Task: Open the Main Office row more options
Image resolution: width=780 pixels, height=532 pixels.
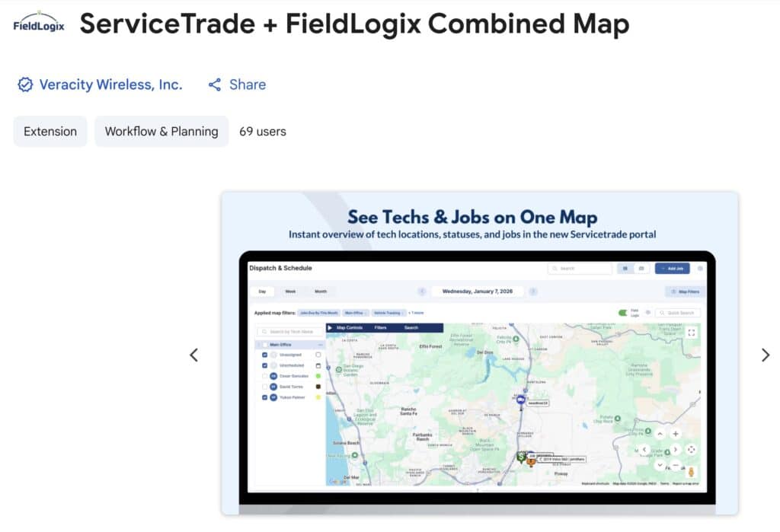Action: (321, 345)
